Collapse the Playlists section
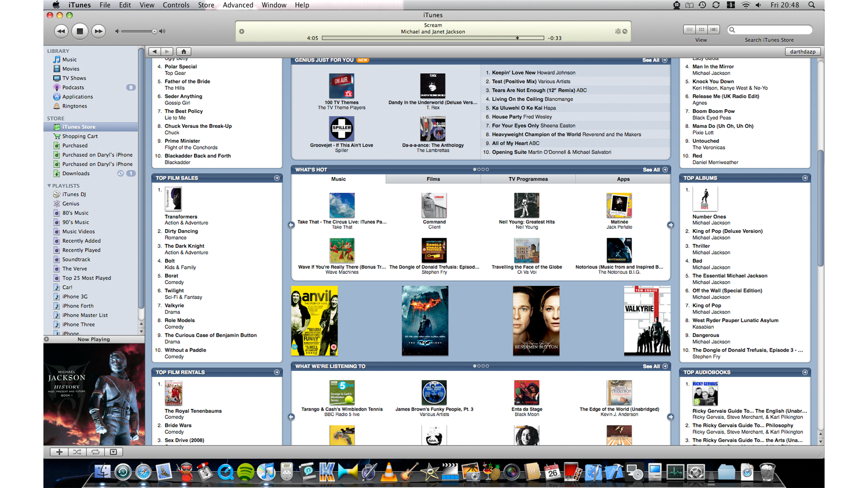Viewport: 868px width, 488px height. click(x=49, y=186)
